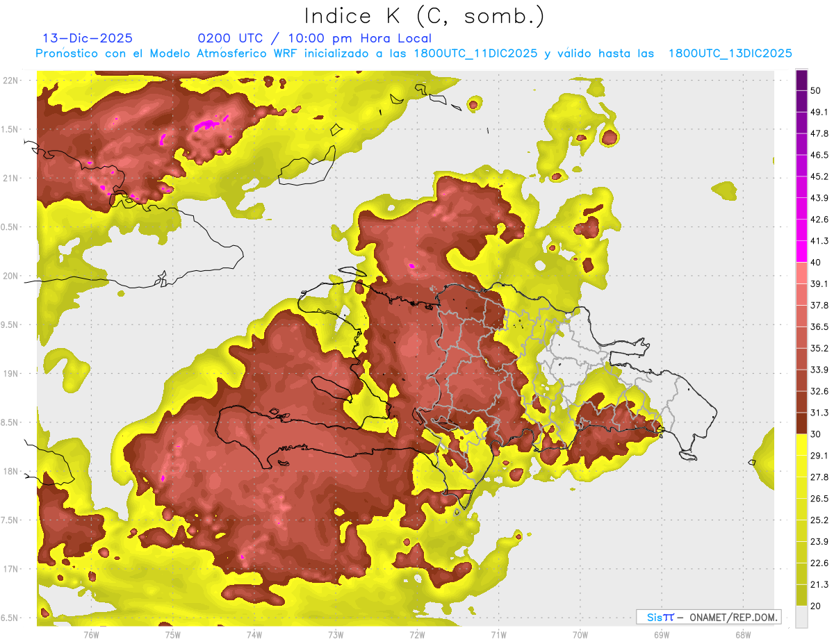Click the 36.5 value on the color scale

coord(819,327)
